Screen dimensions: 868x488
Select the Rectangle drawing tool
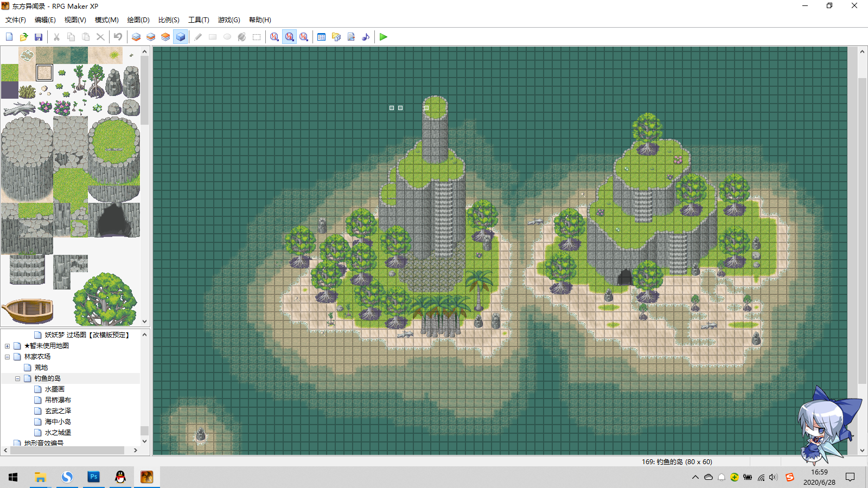tap(213, 37)
